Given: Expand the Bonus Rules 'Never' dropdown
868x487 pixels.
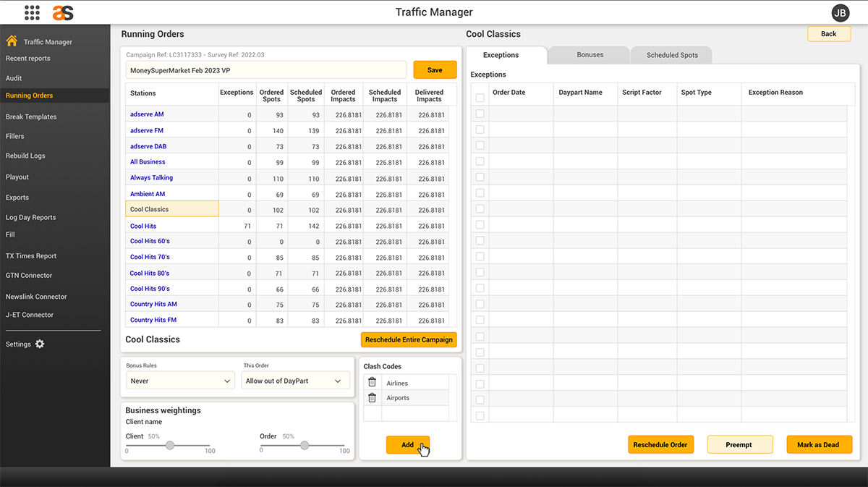Looking at the screenshot, I should [180, 381].
